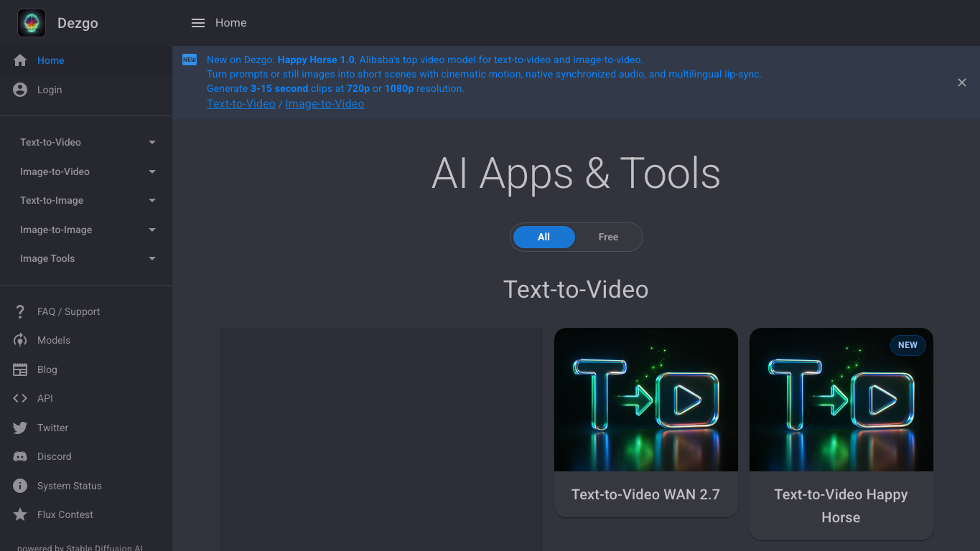Select the All filter toggle

[543, 237]
